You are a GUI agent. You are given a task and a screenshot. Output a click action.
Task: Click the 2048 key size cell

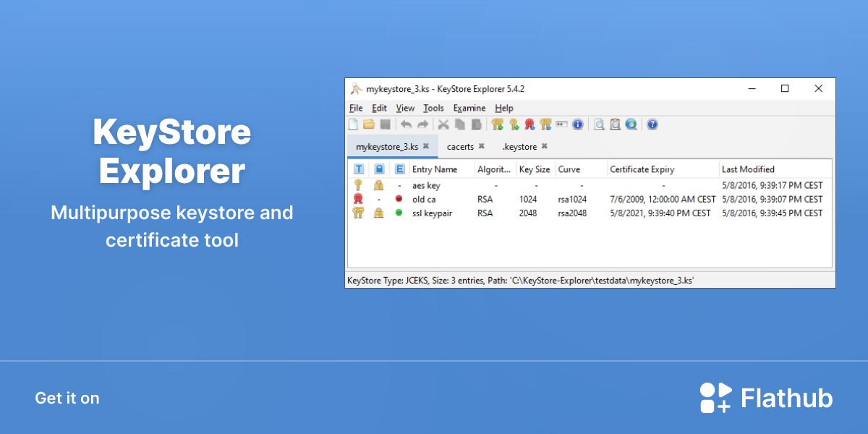point(528,213)
